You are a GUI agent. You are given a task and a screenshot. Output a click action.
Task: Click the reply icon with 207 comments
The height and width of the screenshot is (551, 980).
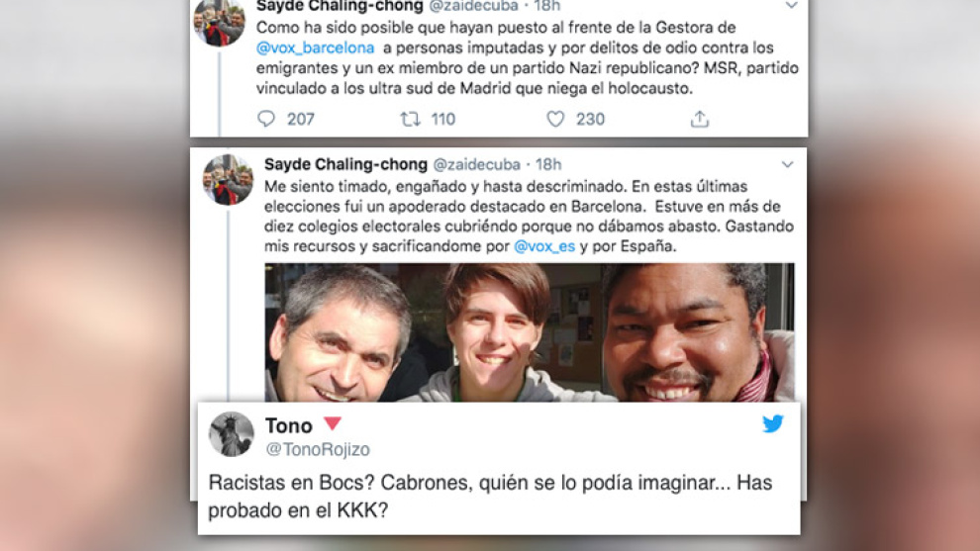(x=266, y=119)
